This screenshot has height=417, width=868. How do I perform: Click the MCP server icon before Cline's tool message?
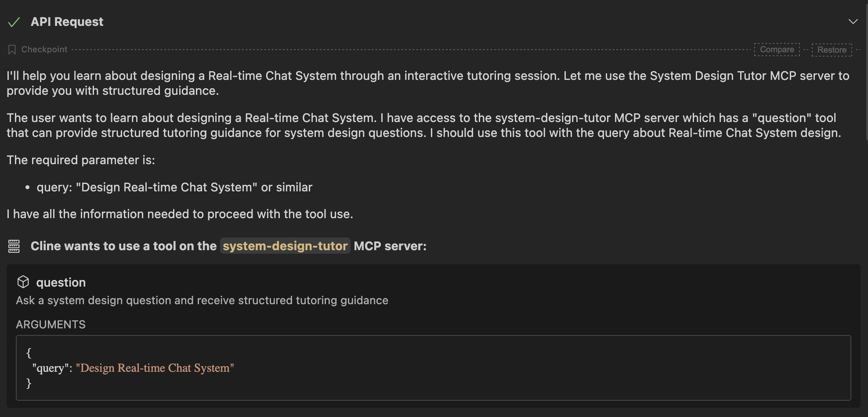click(x=14, y=246)
